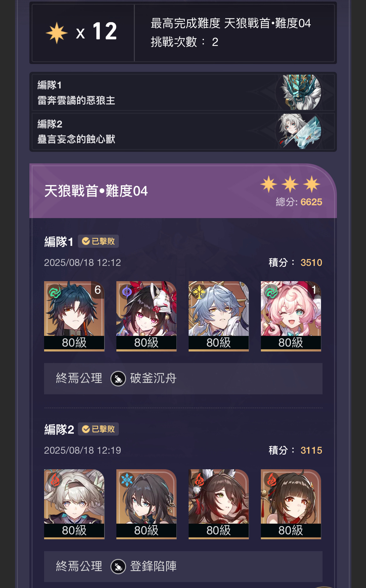Tap the ice-element black-haired character portrait
The image size is (366, 588).
click(x=146, y=504)
